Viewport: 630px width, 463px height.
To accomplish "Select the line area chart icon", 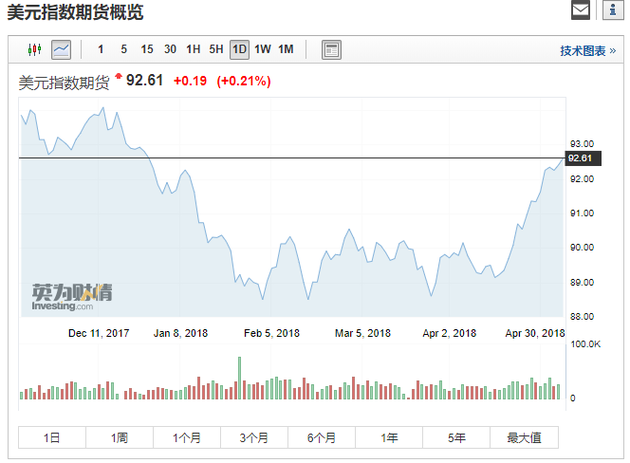I will pyautogui.click(x=61, y=49).
